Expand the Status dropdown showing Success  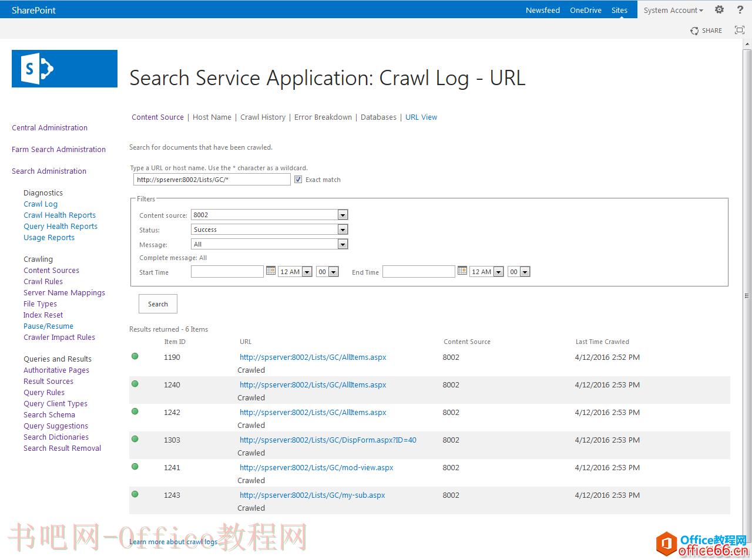tap(270, 230)
